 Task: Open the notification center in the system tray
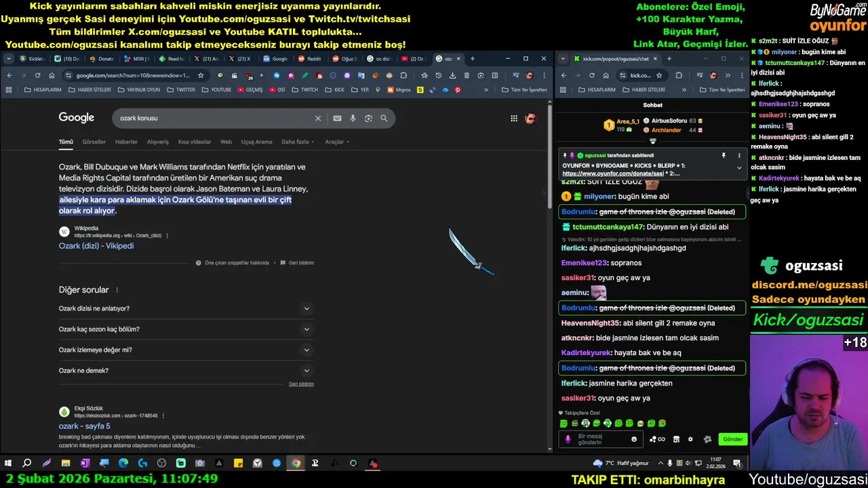(737, 464)
